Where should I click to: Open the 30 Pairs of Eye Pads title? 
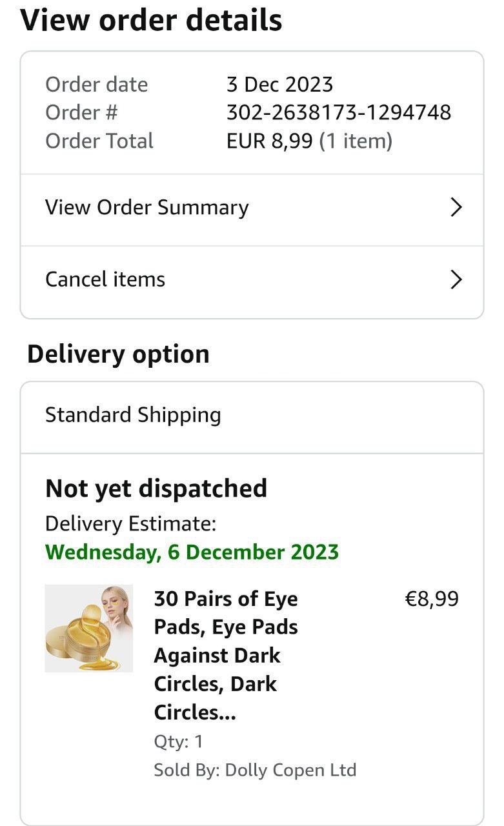coord(226,655)
